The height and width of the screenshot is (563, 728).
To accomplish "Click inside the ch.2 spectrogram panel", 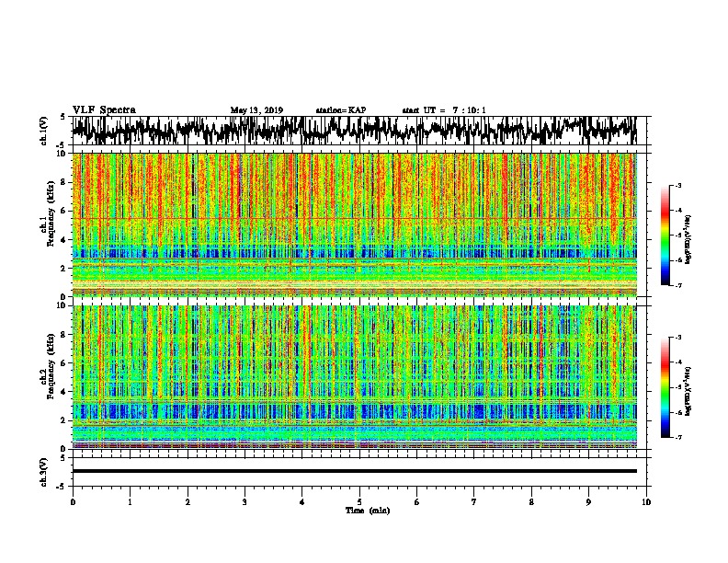I will pyautogui.click(x=355, y=377).
